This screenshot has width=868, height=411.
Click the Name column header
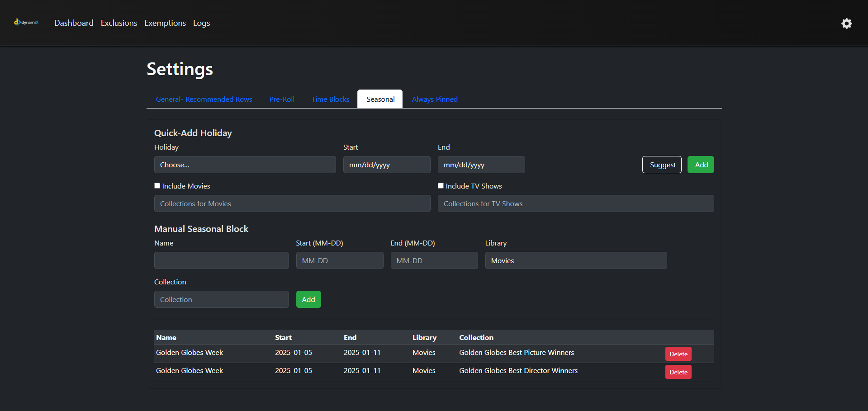tap(166, 338)
